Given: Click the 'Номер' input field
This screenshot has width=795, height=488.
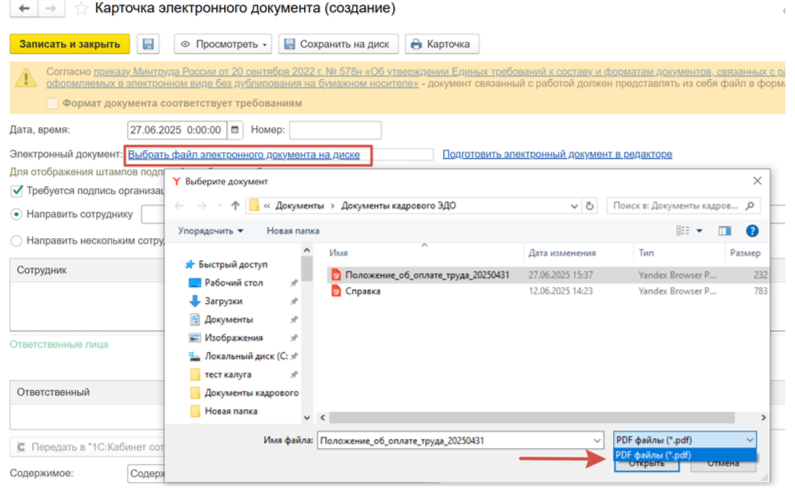Looking at the screenshot, I should [x=335, y=130].
